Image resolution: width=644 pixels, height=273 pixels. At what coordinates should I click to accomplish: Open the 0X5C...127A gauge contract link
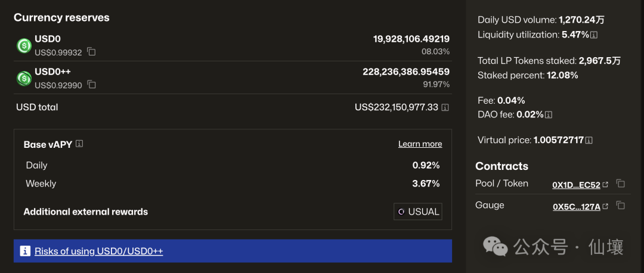tap(576, 207)
